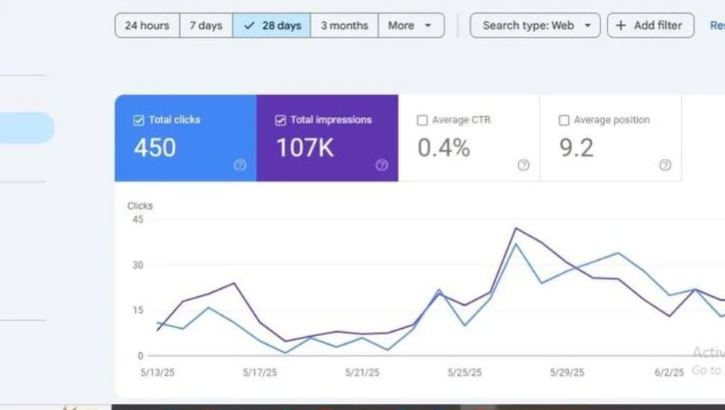
Task: Select the highlighted item in left sidebar
Action: 27,128
